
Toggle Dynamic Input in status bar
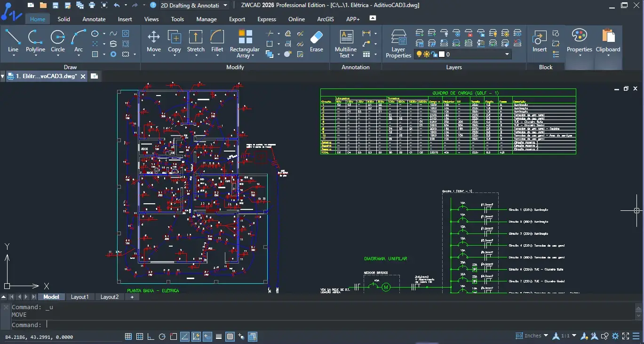pyautogui.click(x=207, y=336)
